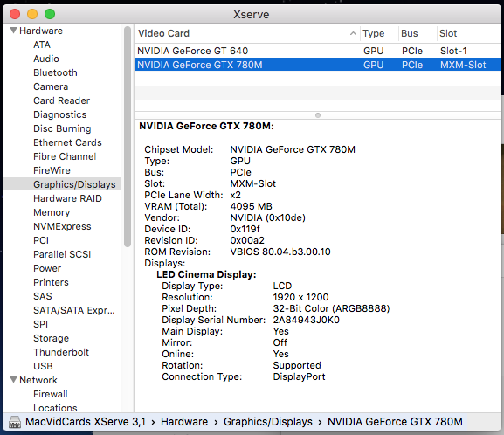The image size is (504, 435).
Task: Select PCI in the sidebar
Action: coord(41,240)
